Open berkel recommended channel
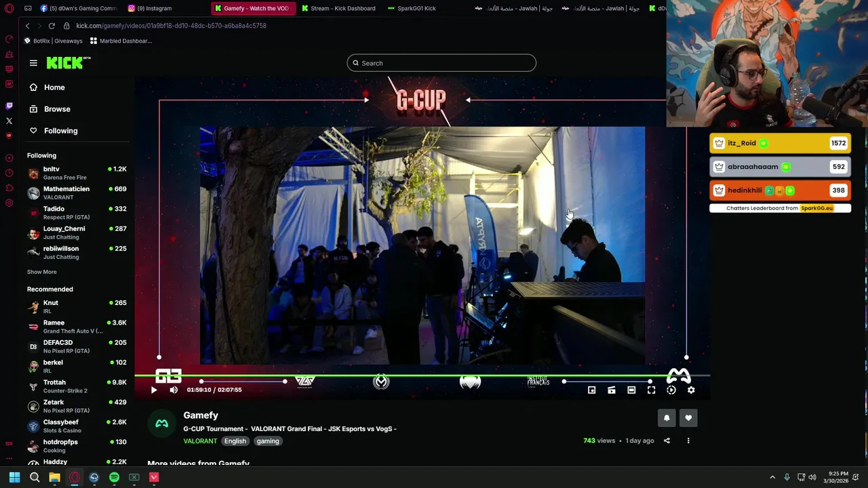 pos(77,366)
